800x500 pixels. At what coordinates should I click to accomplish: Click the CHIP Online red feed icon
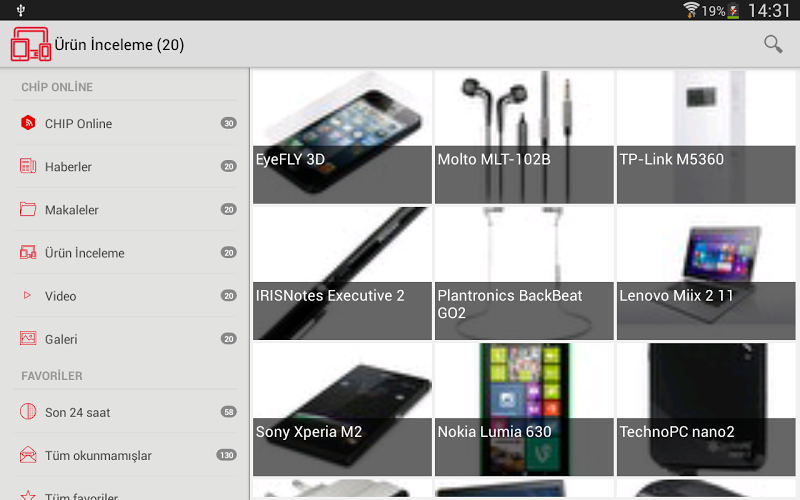(x=28, y=123)
